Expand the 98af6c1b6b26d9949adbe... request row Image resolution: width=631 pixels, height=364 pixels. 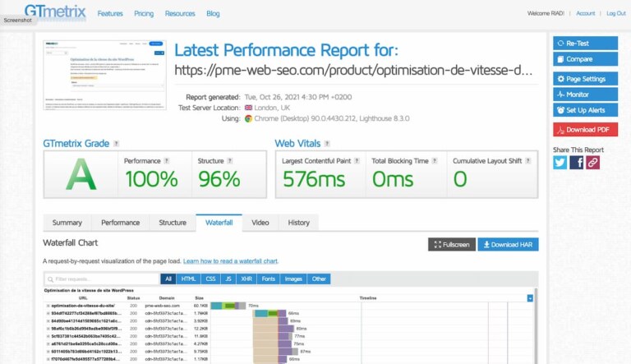[x=48, y=329]
